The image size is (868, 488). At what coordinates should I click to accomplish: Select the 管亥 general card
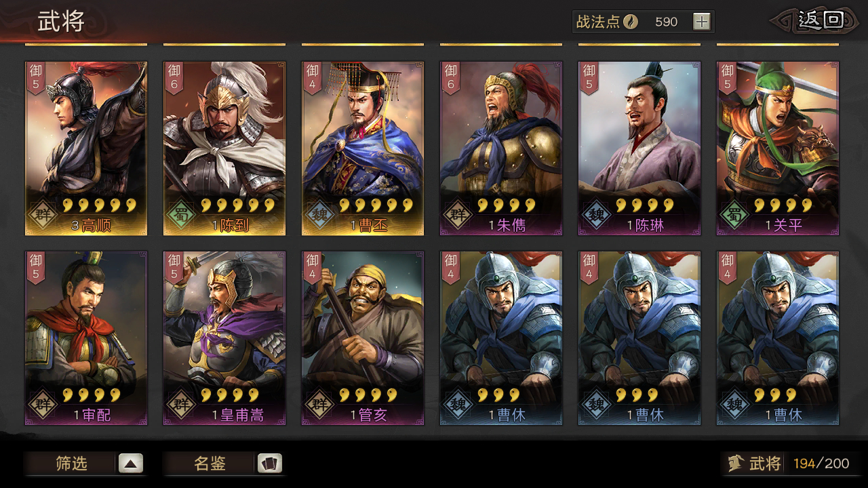tap(363, 338)
